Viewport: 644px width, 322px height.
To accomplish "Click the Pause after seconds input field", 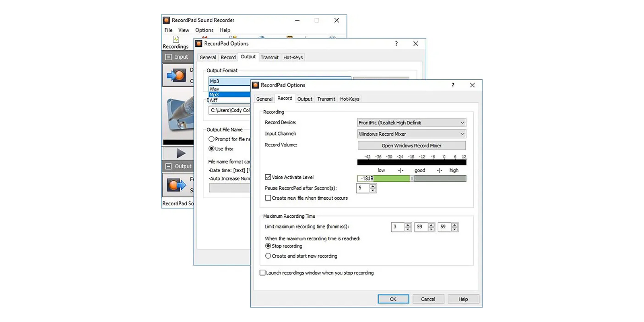I will point(363,188).
